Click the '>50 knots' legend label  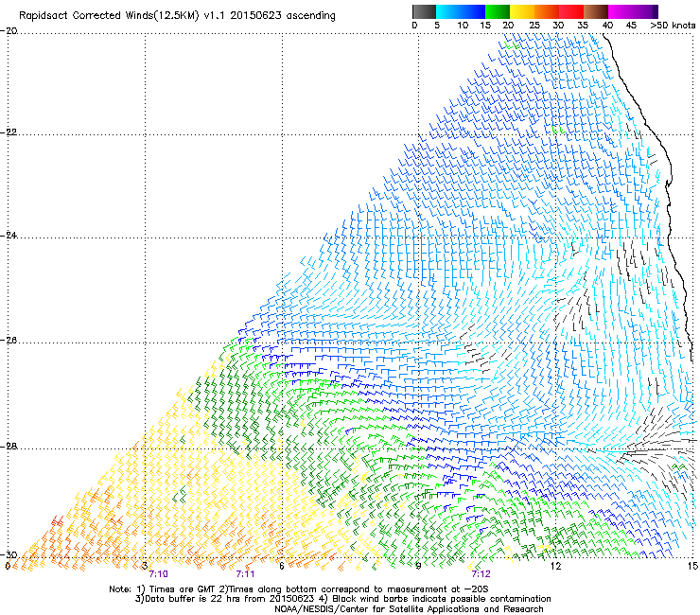coord(673,26)
